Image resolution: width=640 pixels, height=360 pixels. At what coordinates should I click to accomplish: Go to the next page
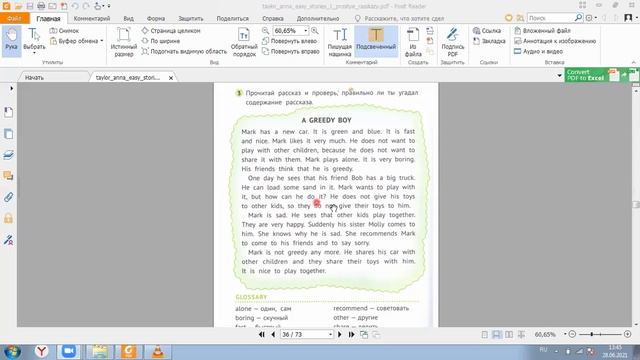pos(340,334)
